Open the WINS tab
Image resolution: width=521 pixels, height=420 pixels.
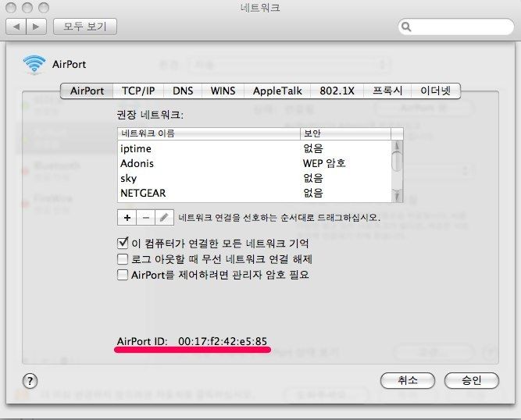coord(223,91)
